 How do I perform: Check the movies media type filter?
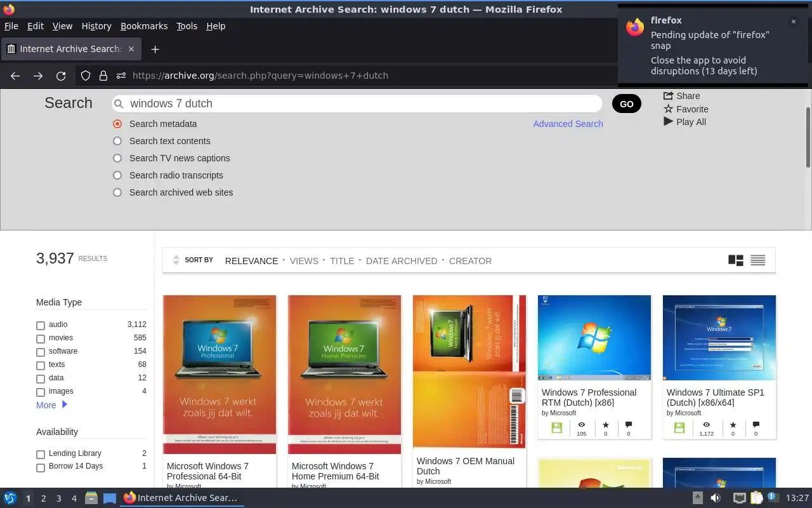coord(41,338)
